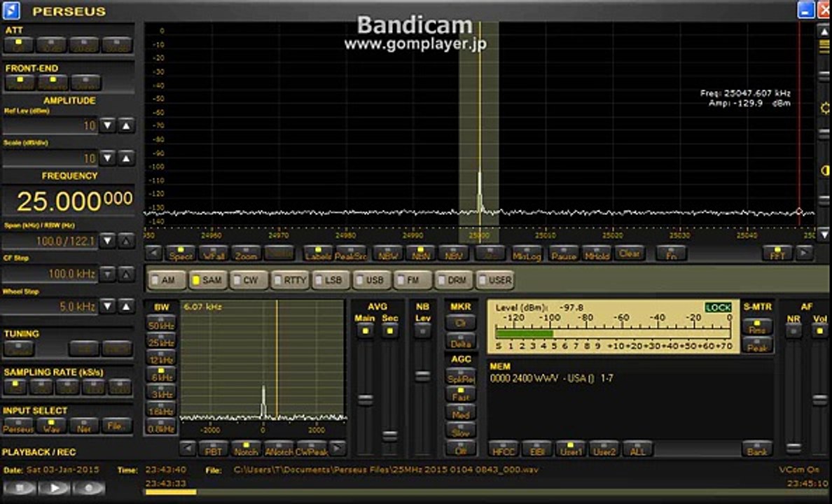The width and height of the screenshot is (832, 504).
Task: Decrease the Ref Lev value
Action: (x=108, y=126)
